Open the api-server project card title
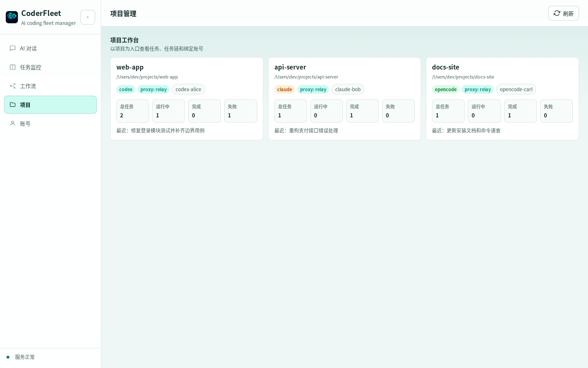 (x=290, y=67)
